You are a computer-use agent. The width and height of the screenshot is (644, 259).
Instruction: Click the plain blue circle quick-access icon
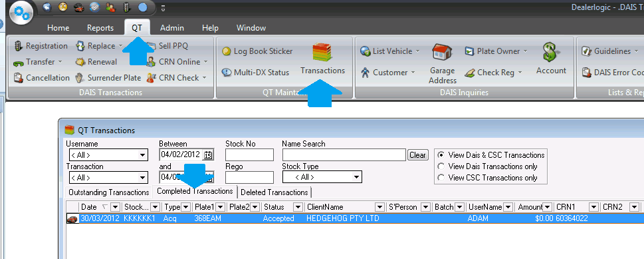click(x=142, y=7)
